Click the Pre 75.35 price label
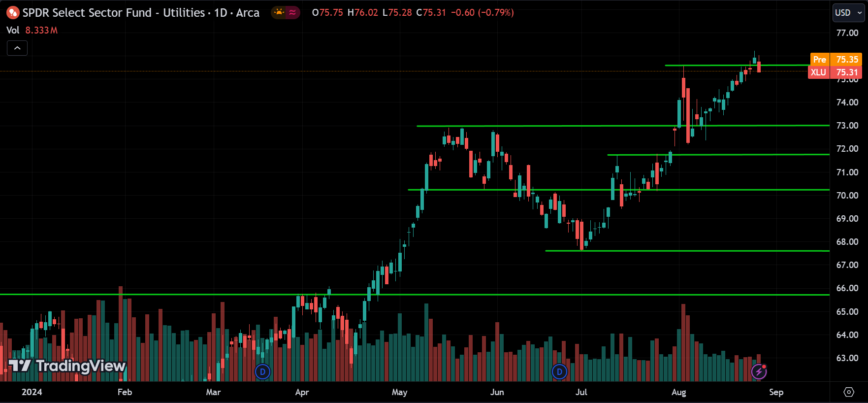Viewport: 868px width, 403px height. coord(836,59)
